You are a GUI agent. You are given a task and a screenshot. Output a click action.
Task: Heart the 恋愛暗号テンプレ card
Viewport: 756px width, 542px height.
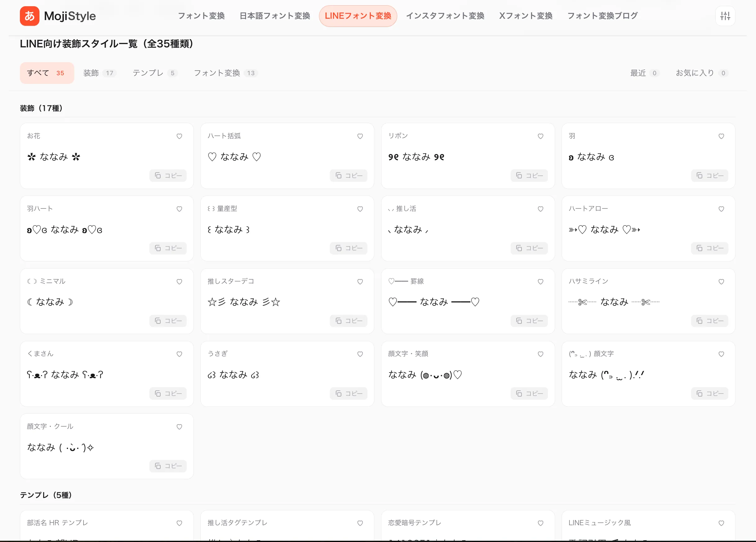pos(541,523)
